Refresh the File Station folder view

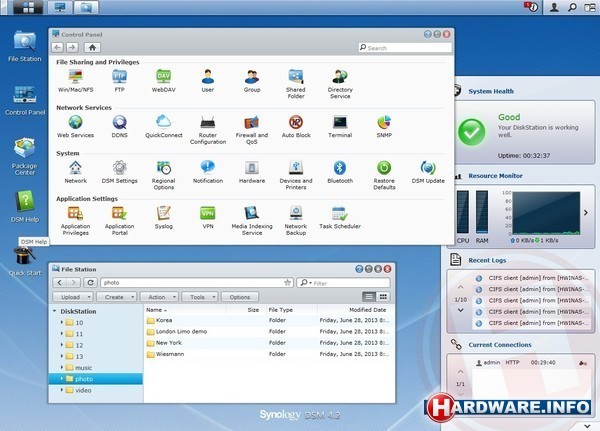90,283
